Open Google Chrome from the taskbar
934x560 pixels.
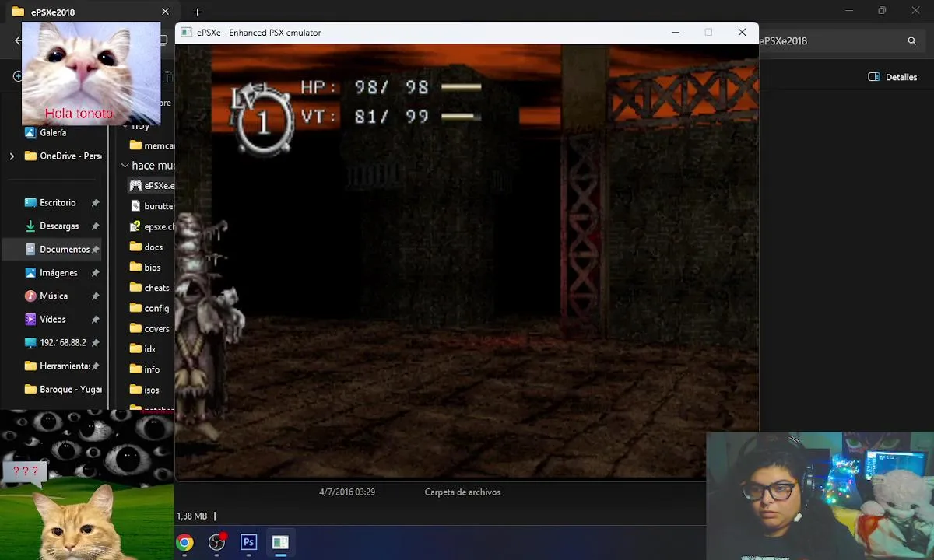pyautogui.click(x=184, y=542)
